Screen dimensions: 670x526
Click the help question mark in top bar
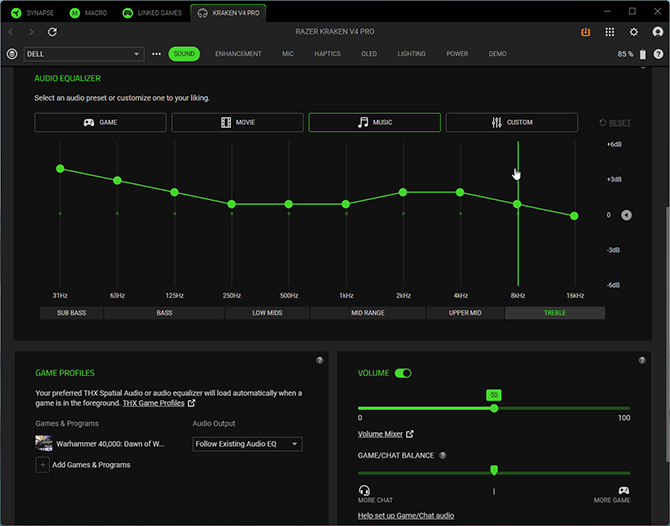pos(658,54)
